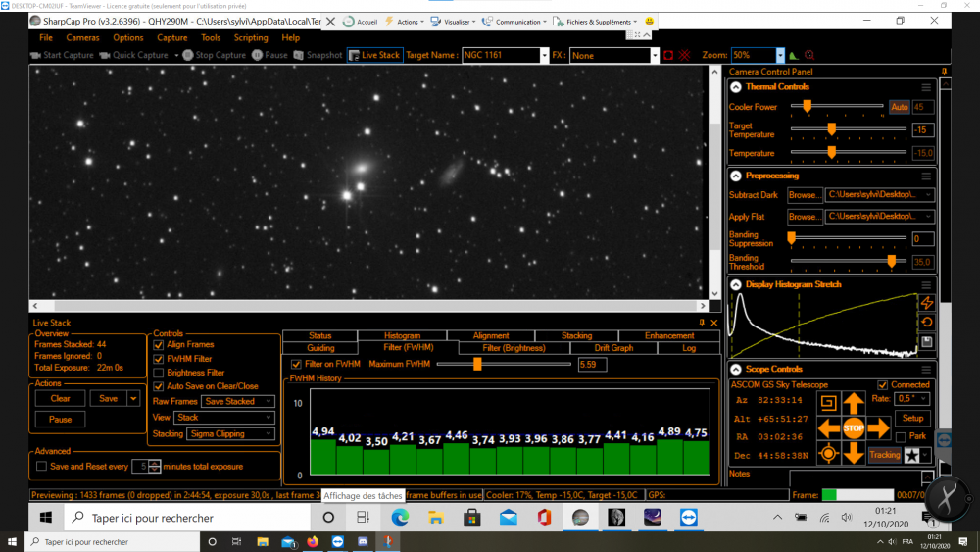
Task: Click the Clear button in Actions
Action: click(60, 398)
